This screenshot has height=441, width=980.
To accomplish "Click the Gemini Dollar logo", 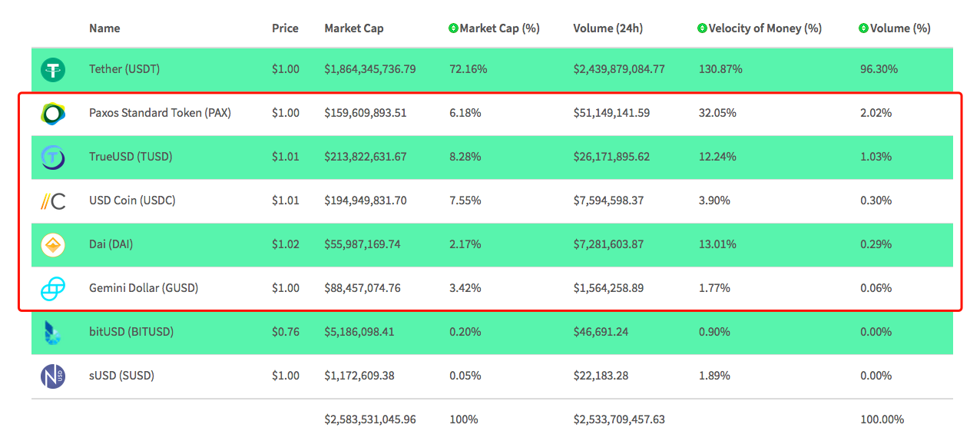I will point(53,289).
